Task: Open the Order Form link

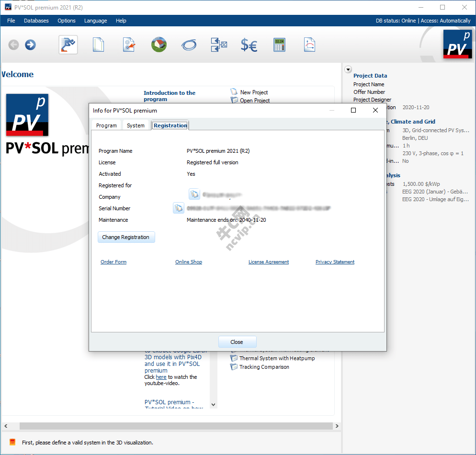Action: pyautogui.click(x=113, y=262)
